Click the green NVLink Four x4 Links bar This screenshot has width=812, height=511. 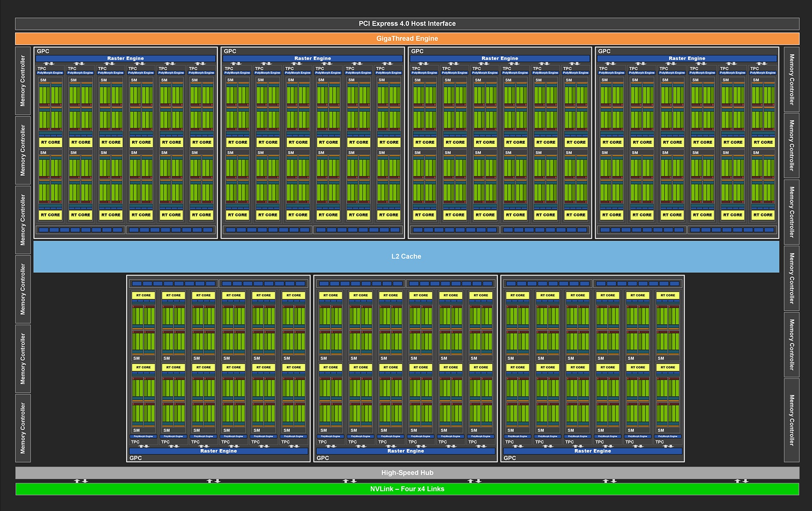click(407, 489)
